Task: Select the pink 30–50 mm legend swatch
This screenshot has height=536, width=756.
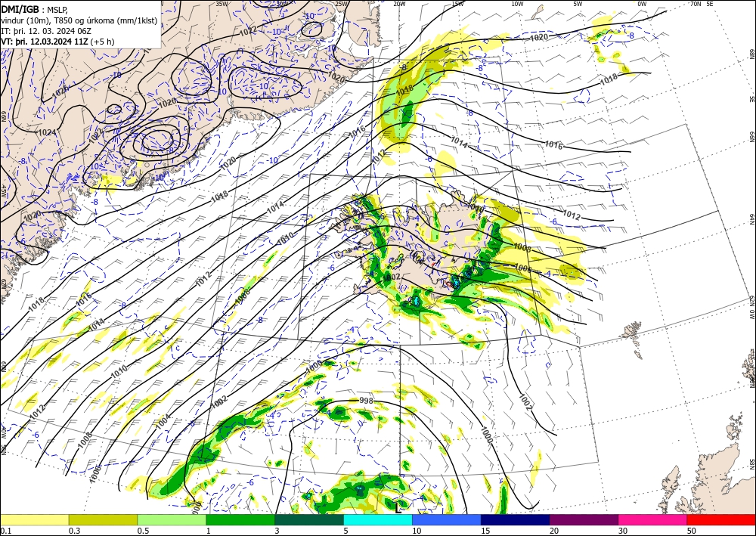Action: click(653, 519)
